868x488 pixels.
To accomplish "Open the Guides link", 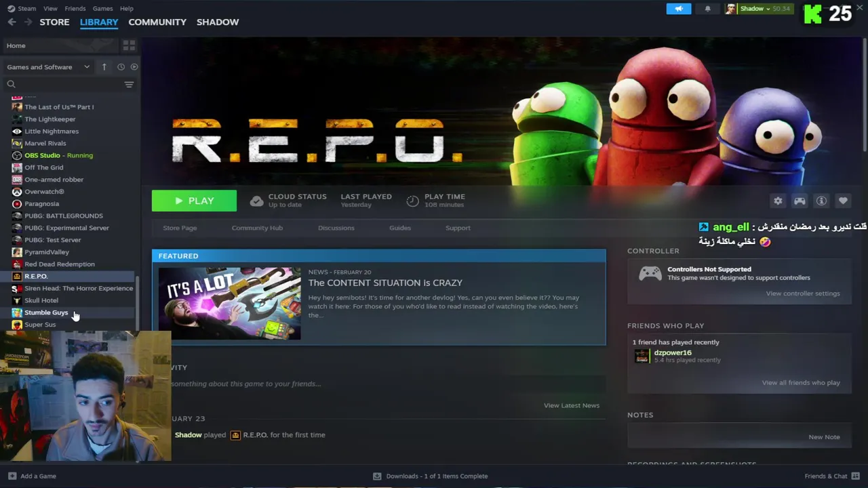I will point(400,228).
